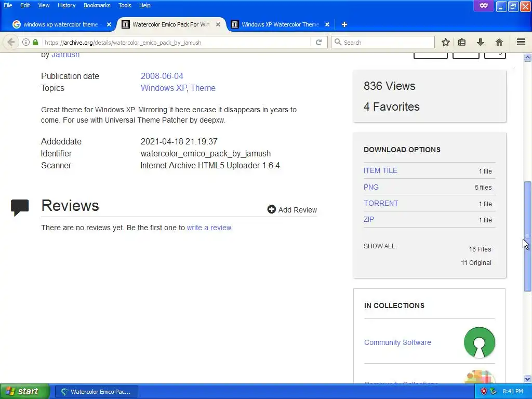The height and width of the screenshot is (399, 532).
Task: Click the Add Review text link
Action: (x=298, y=210)
